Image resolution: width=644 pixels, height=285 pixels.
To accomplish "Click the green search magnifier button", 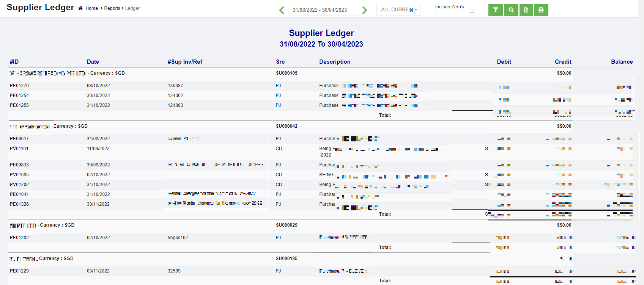I will (511, 10).
